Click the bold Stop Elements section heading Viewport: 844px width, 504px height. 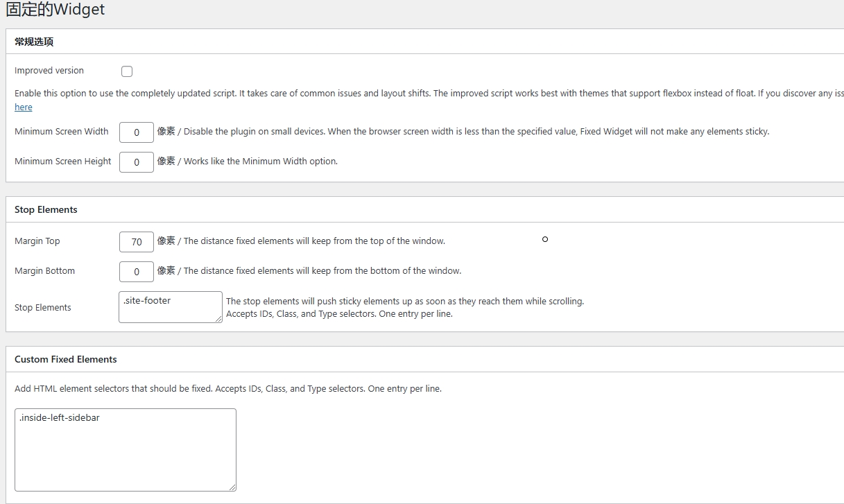click(46, 209)
